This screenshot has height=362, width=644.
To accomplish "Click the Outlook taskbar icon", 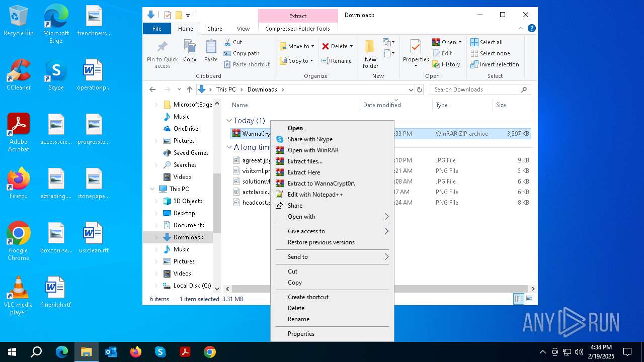I will [111, 352].
